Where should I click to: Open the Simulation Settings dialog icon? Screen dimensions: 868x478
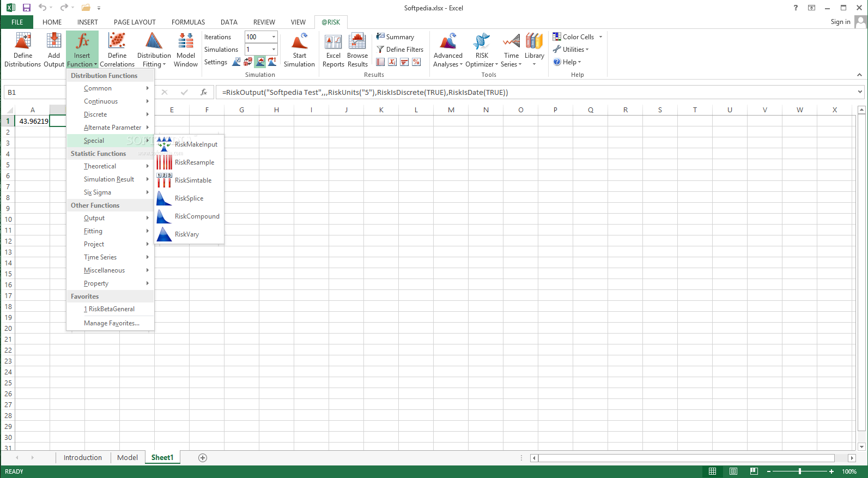tap(236, 62)
